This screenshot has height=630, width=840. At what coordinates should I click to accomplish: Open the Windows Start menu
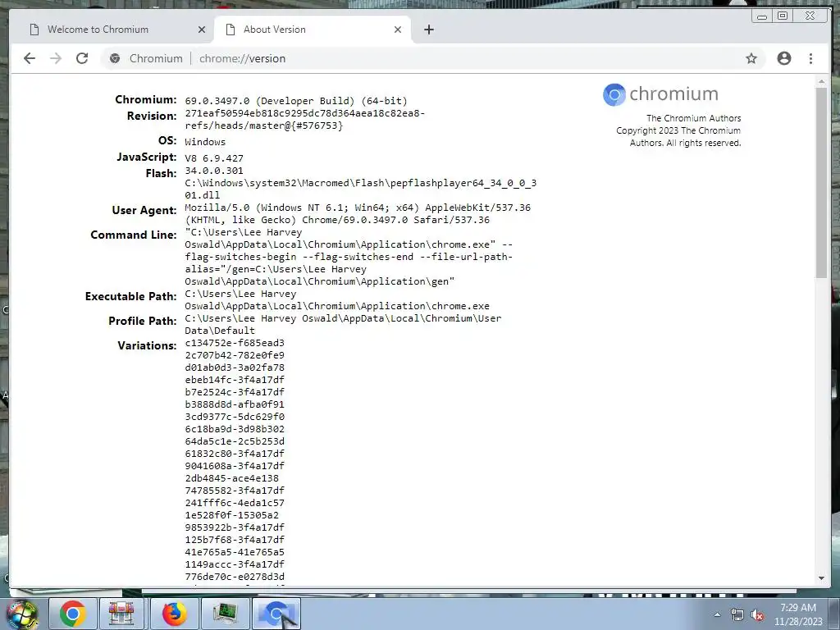tap(21, 614)
